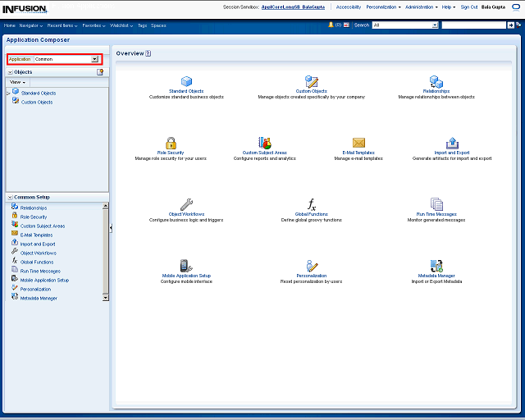Click the Metadata Manager icon in Overview
The image size is (525, 420).
[436, 266]
